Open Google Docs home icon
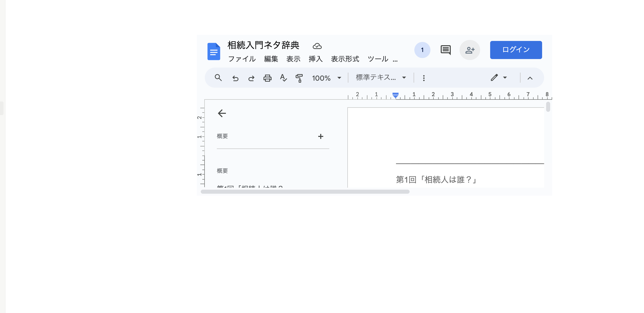644x313 pixels. pos(214,51)
